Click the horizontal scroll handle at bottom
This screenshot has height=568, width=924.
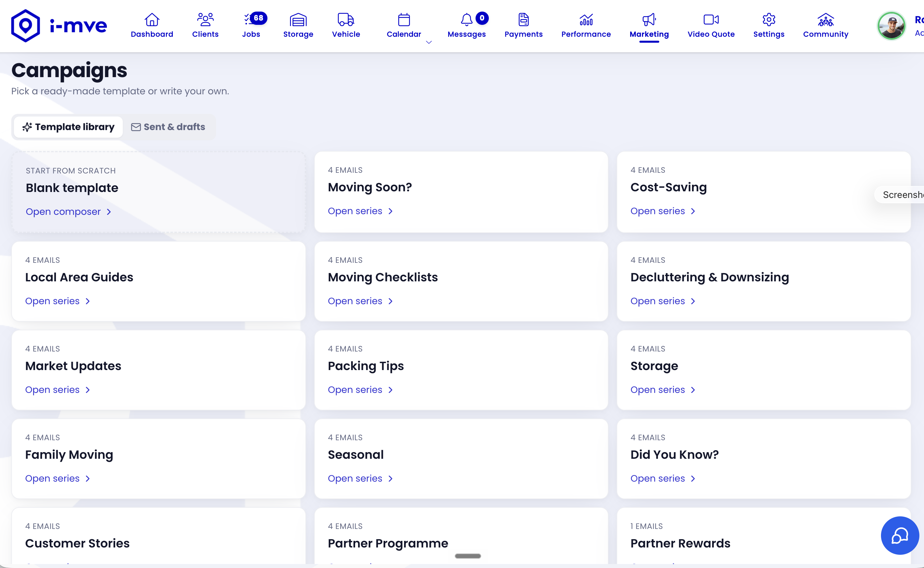pyautogui.click(x=468, y=556)
